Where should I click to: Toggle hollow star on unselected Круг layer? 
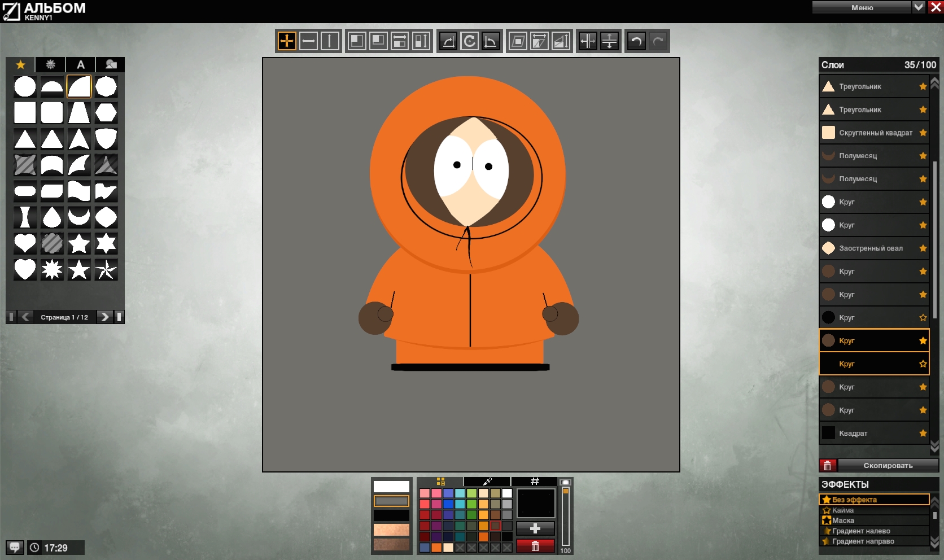(923, 317)
